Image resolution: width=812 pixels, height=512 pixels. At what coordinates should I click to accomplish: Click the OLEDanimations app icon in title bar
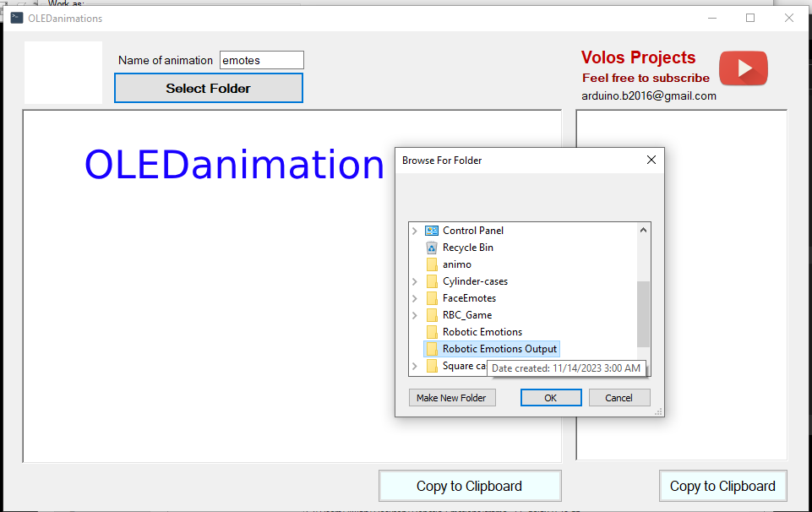(x=16, y=18)
